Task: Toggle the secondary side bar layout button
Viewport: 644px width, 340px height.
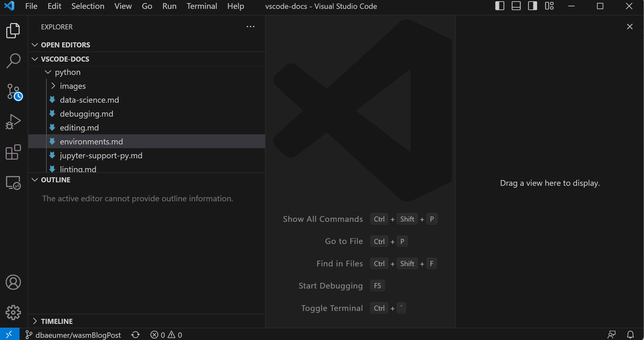Action: (533, 6)
